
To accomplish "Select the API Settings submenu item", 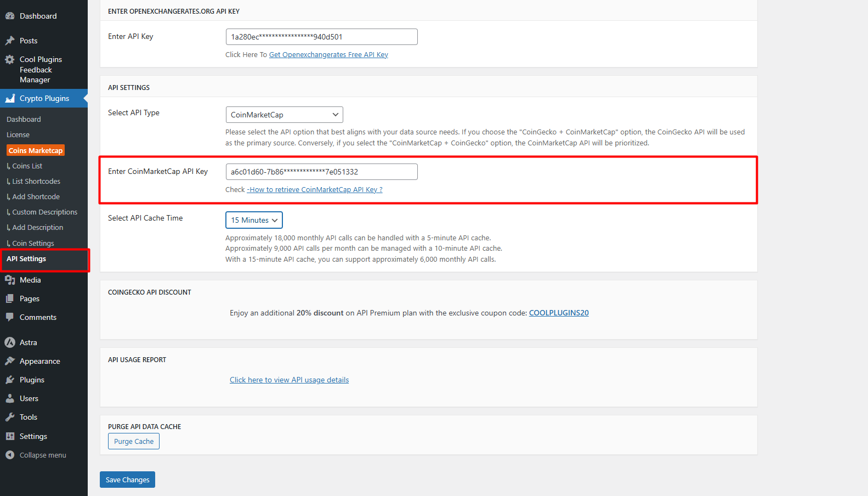I will tap(26, 258).
